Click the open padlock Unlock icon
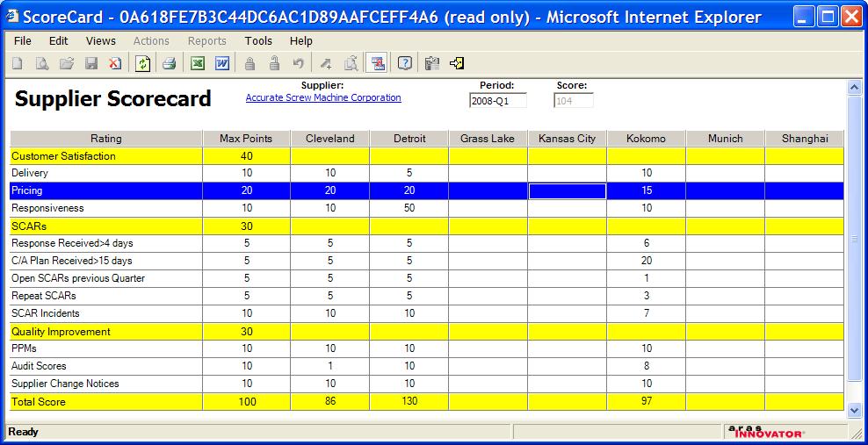 (274, 63)
